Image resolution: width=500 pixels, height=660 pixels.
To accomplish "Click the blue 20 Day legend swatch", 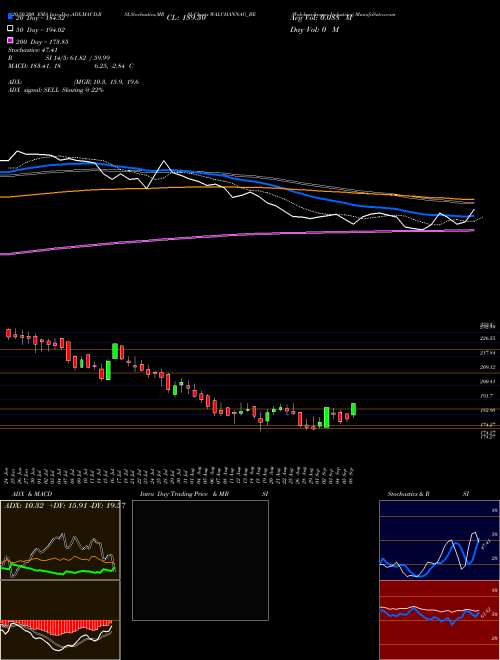I will [10, 18].
